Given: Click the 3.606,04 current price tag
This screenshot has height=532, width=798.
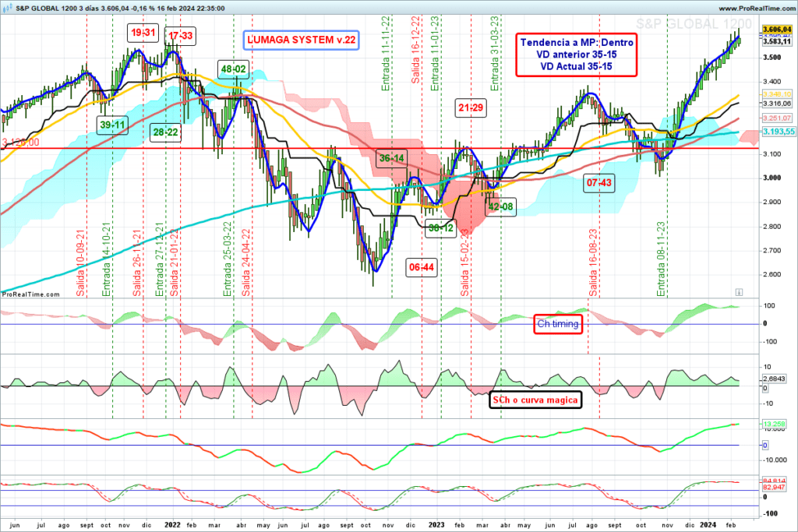Looking at the screenshot, I should tap(777, 30).
